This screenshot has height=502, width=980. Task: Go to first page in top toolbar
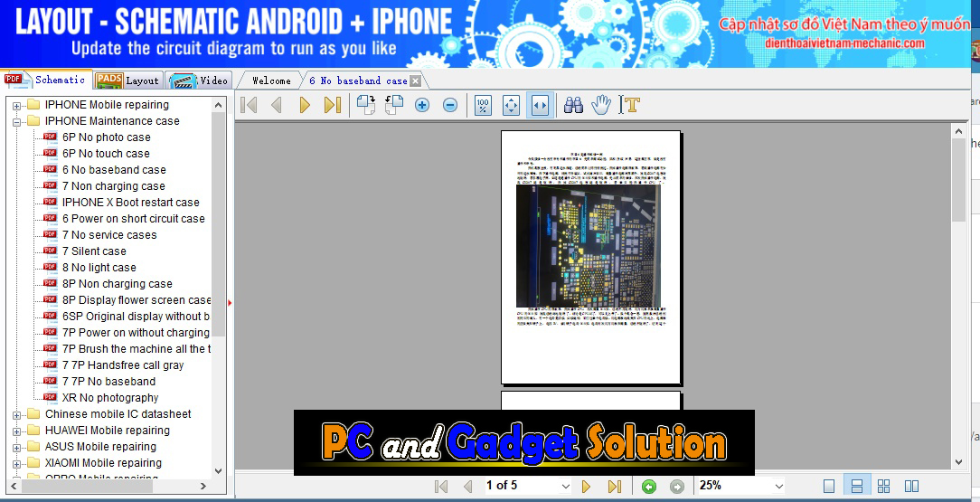(x=249, y=105)
